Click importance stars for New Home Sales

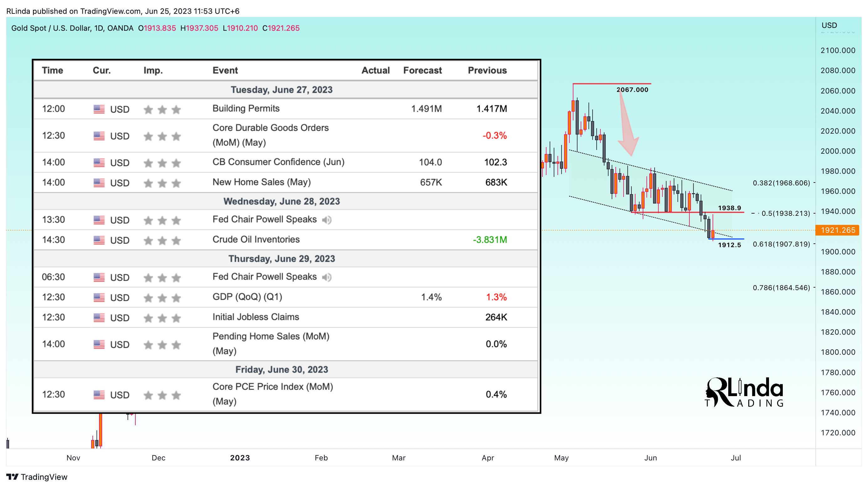(162, 183)
